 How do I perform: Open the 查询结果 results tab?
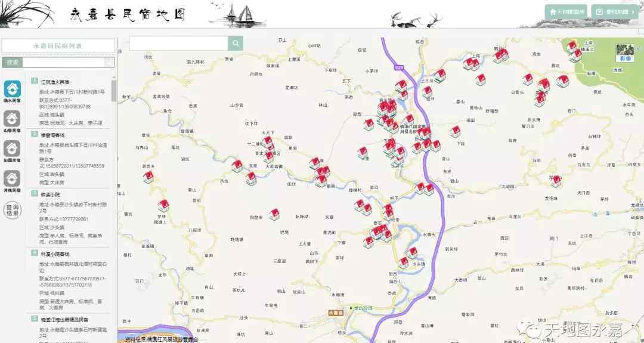pos(12,210)
